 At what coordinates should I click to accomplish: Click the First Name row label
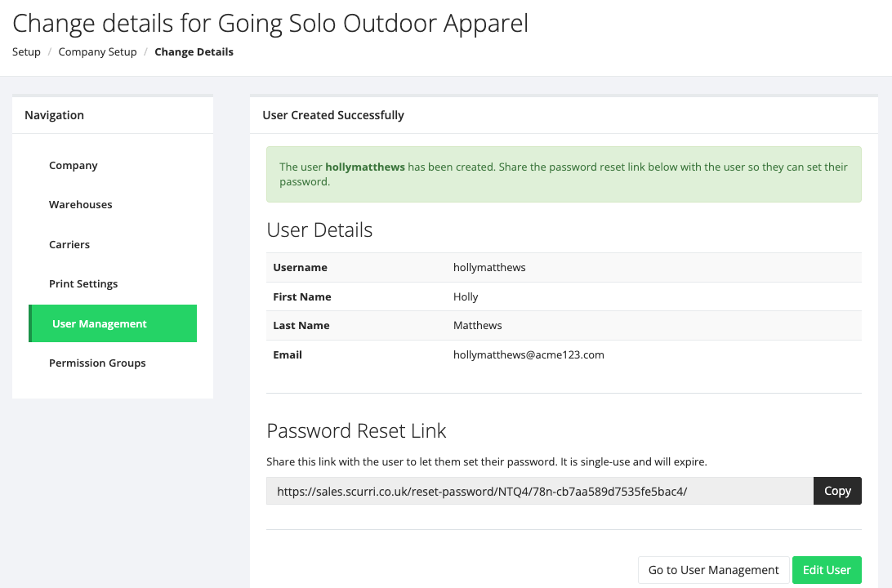302,296
